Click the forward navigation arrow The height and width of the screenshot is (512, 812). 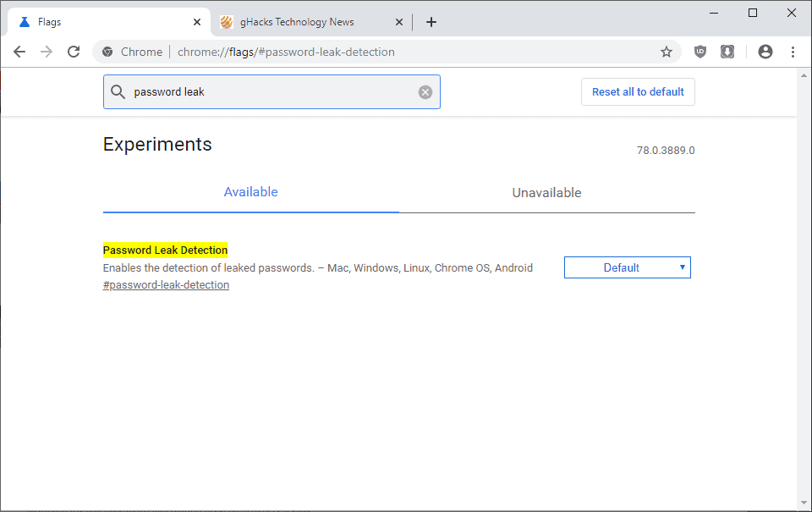coord(47,52)
